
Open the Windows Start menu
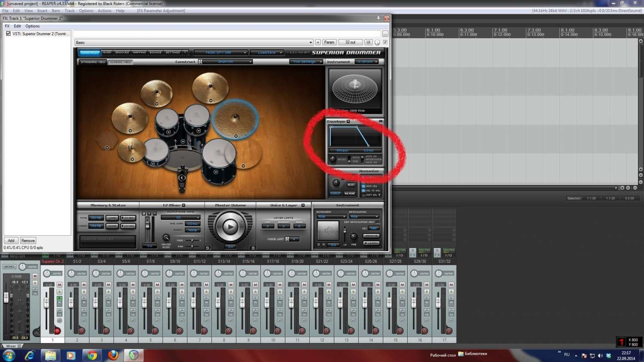click(9, 355)
